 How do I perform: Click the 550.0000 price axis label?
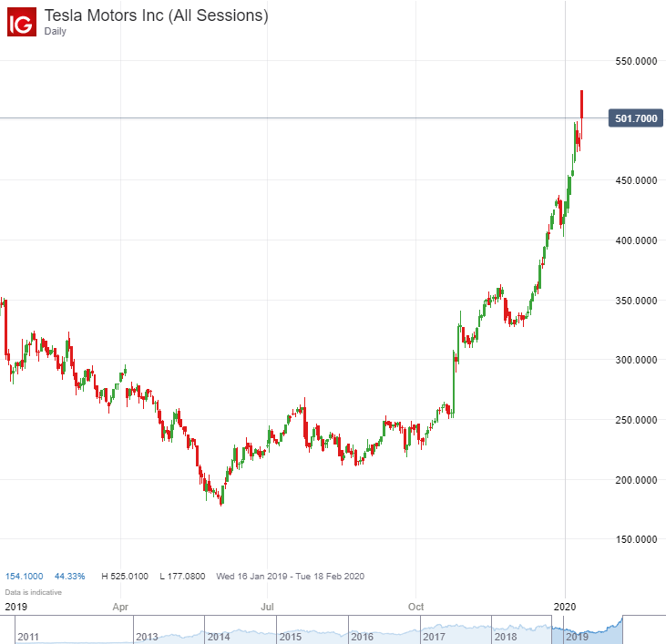(x=636, y=61)
